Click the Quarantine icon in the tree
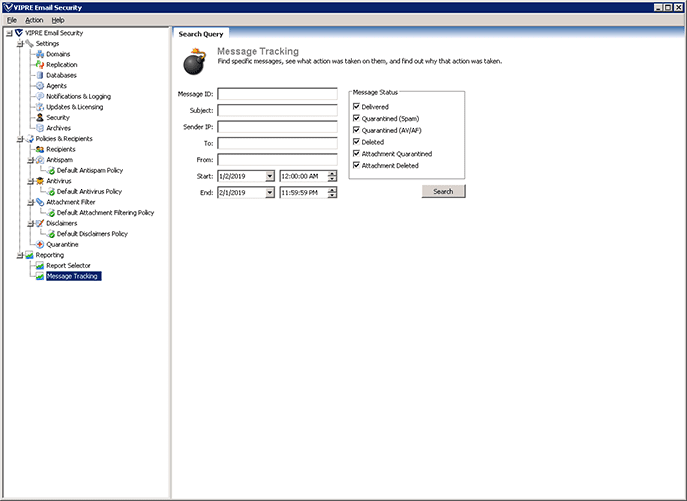This screenshot has width=687, height=501. (39, 244)
